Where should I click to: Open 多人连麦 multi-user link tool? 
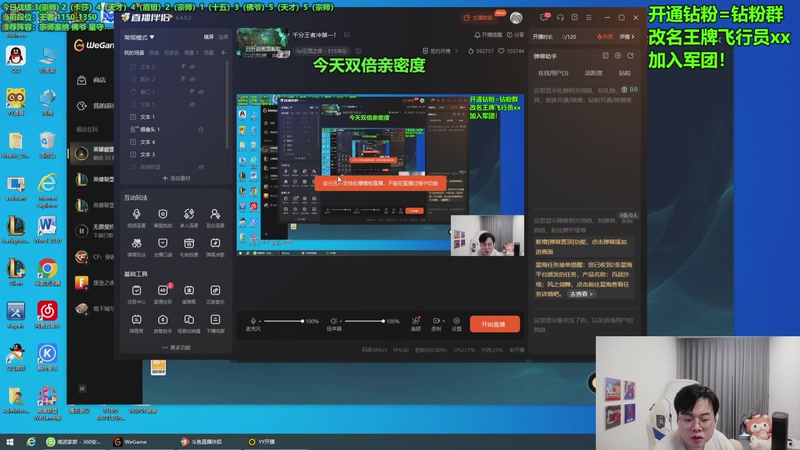(189, 214)
